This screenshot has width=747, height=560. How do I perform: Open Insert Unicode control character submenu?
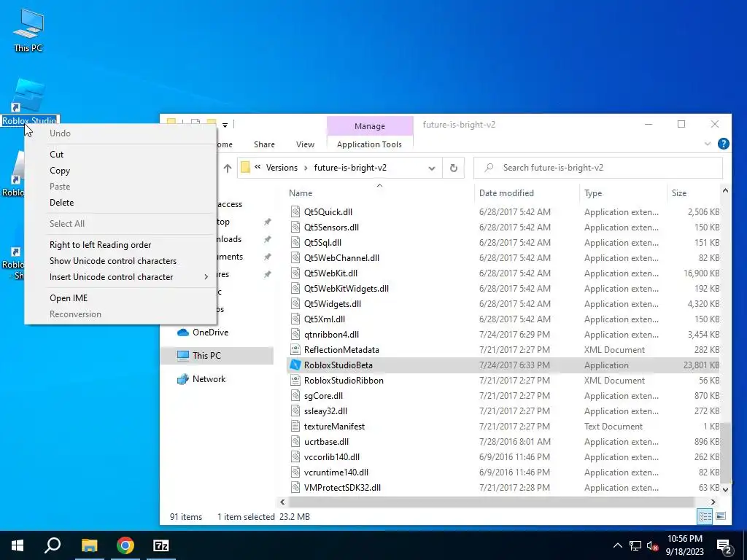coord(121,277)
